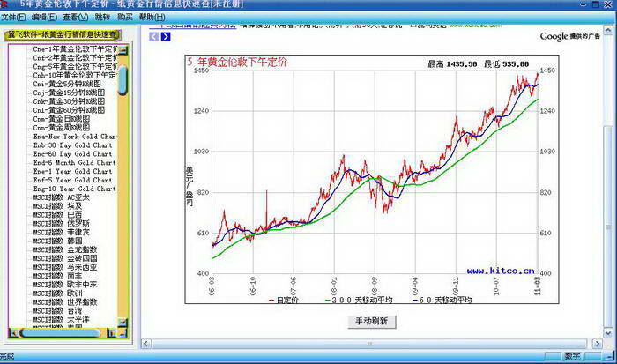This screenshot has height=364, width=617.
Task: Select MSCI指数 金龙指数 item
Action: 65,249
